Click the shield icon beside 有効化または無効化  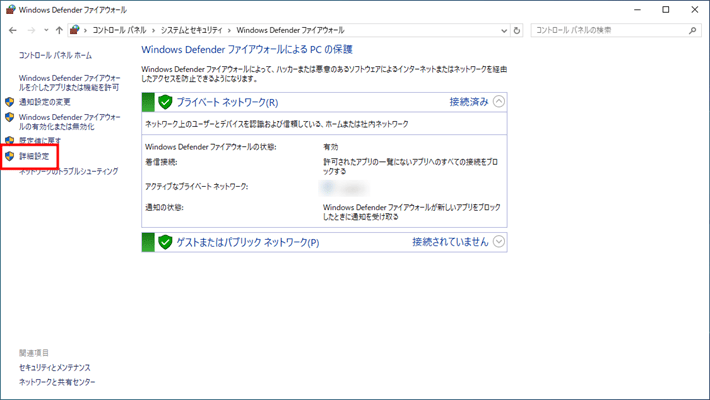click(10, 117)
